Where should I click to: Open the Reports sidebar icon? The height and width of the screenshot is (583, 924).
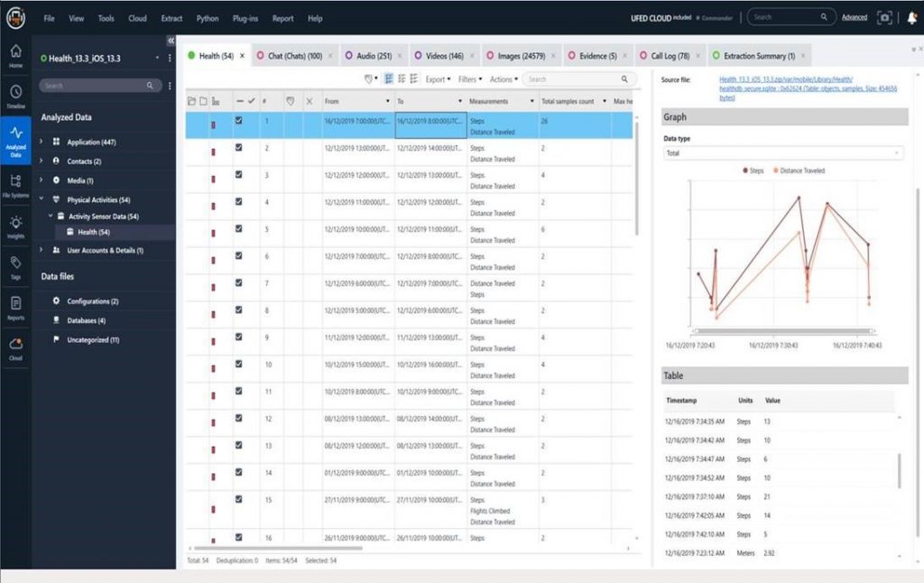click(15, 306)
